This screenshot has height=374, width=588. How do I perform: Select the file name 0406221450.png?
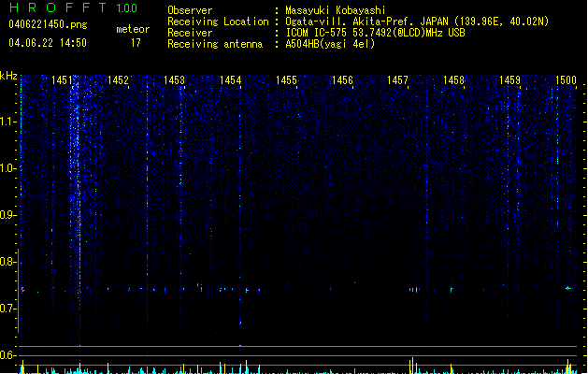point(48,24)
